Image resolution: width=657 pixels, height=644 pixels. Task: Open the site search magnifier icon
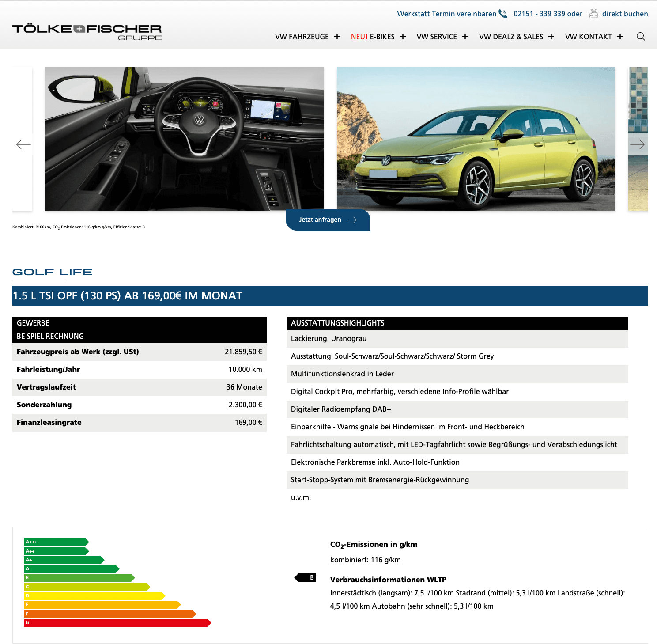tap(641, 37)
